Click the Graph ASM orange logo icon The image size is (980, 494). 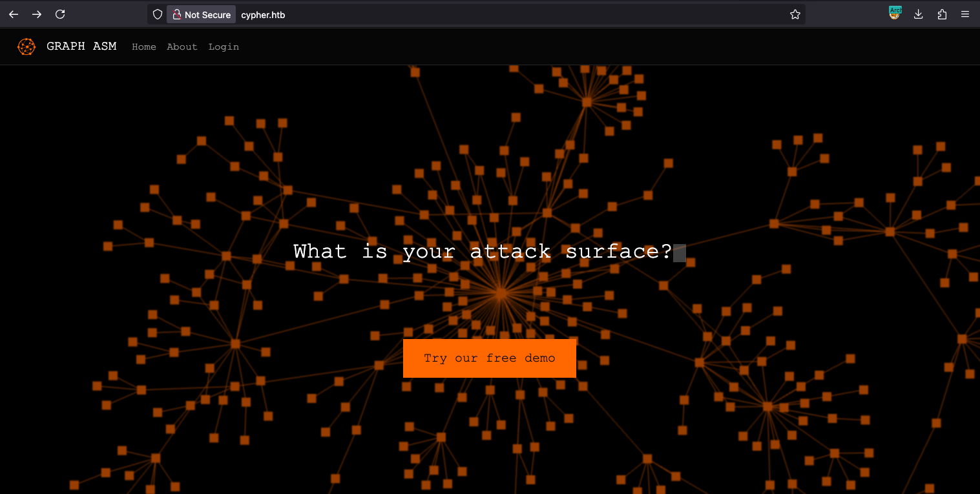[26, 46]
